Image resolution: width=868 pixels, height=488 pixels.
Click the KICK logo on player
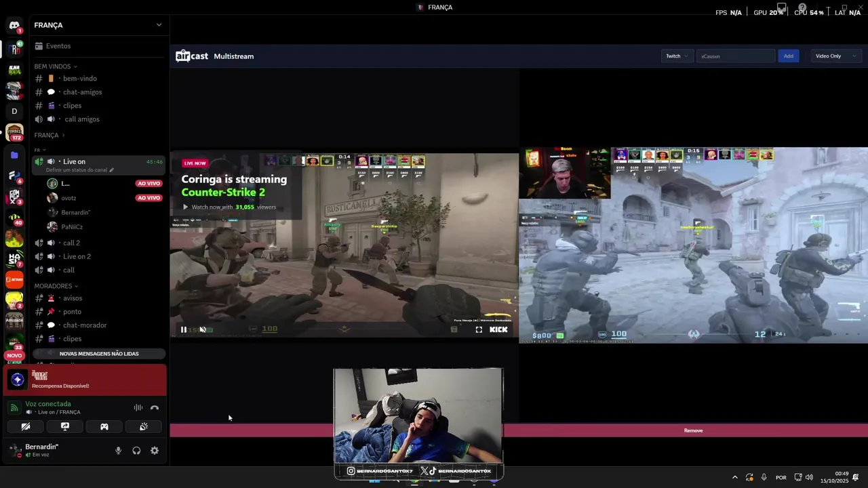[498, 329]
